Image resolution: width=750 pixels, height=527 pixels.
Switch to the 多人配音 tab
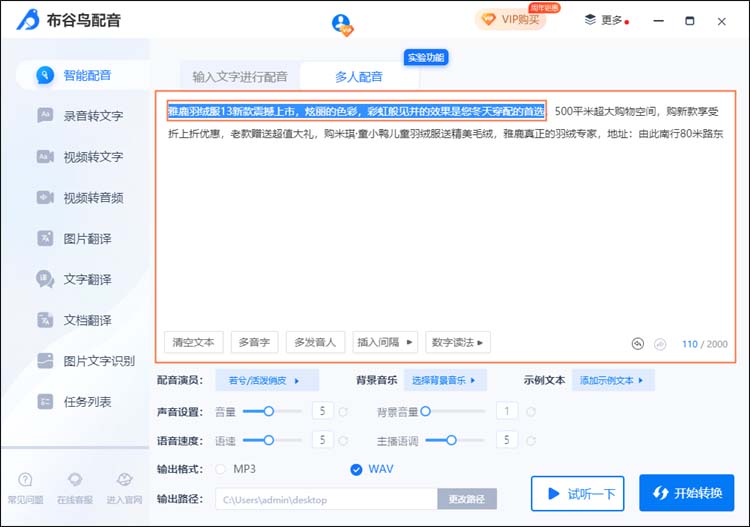coord(358,77)
